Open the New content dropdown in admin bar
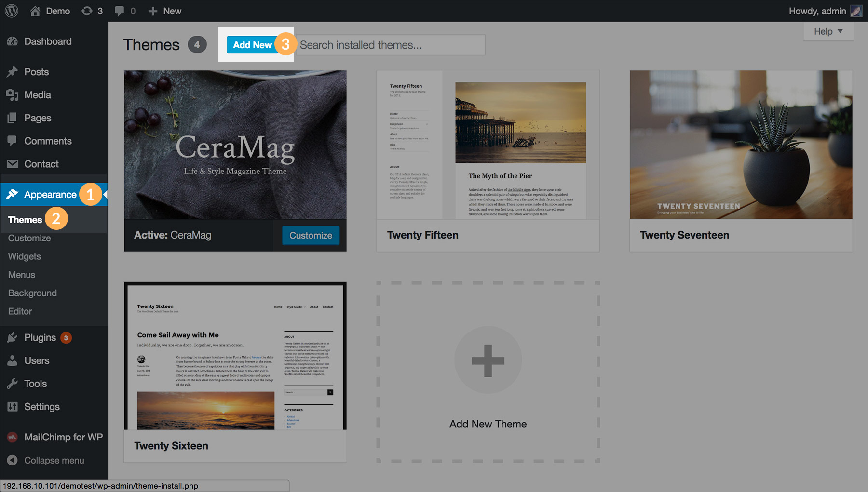 165,11
